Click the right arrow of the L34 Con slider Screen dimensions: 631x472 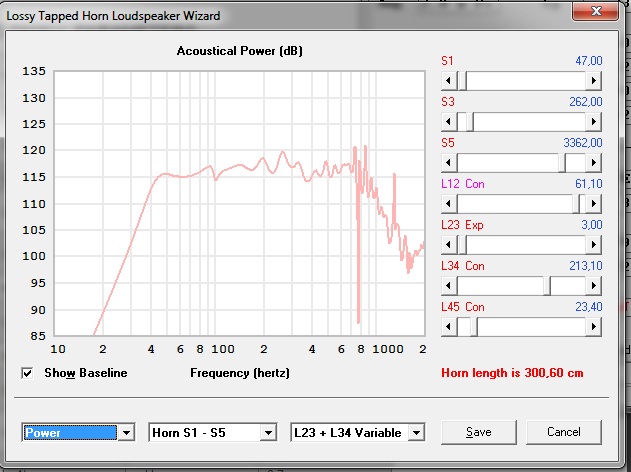pyautogui.click(x=594, y=286)
